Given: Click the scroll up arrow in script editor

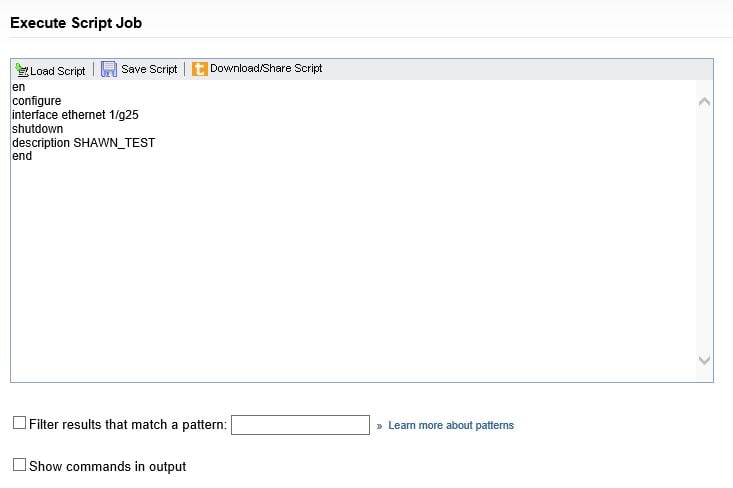Looking at the screenshot, I should coord(704,102).
